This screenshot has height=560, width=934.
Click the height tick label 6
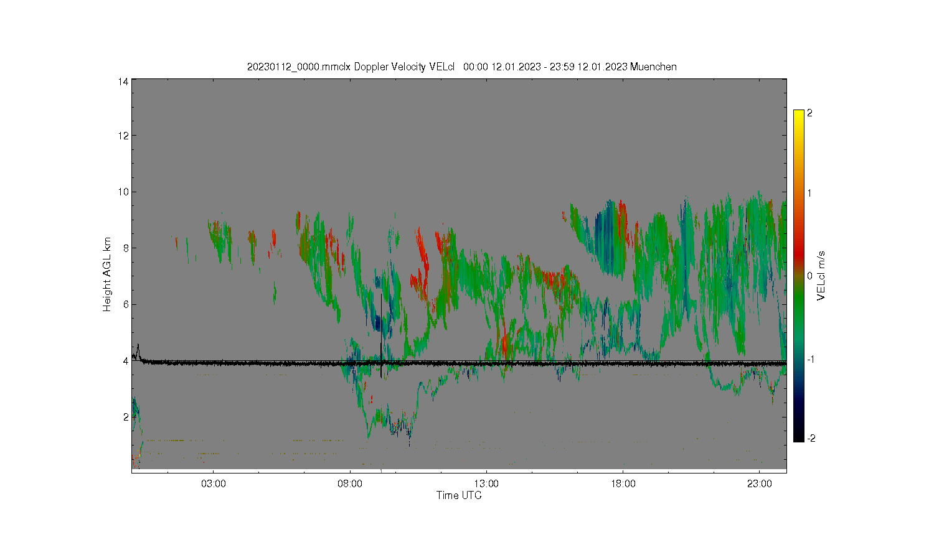(126, 304)
